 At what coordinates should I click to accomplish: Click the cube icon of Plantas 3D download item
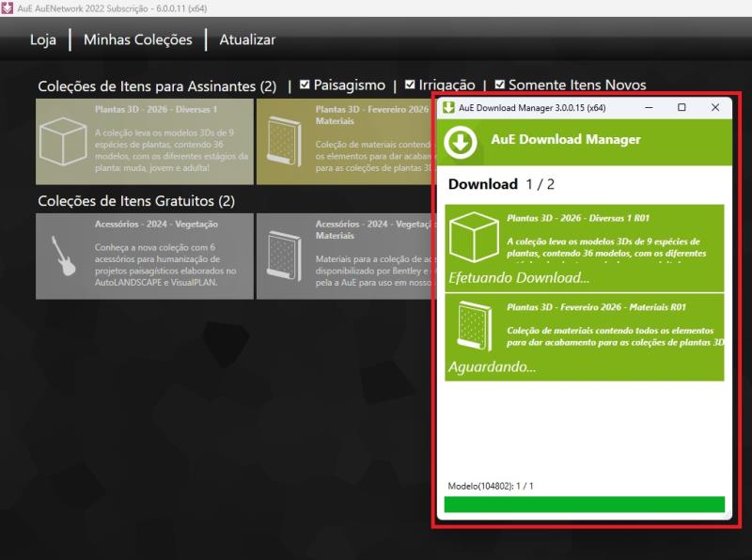coord(473,237)
